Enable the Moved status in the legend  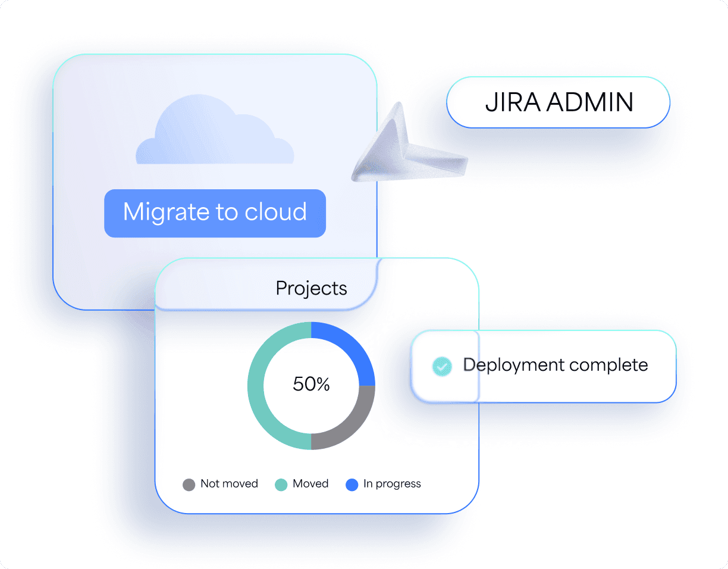pos(302,484)
